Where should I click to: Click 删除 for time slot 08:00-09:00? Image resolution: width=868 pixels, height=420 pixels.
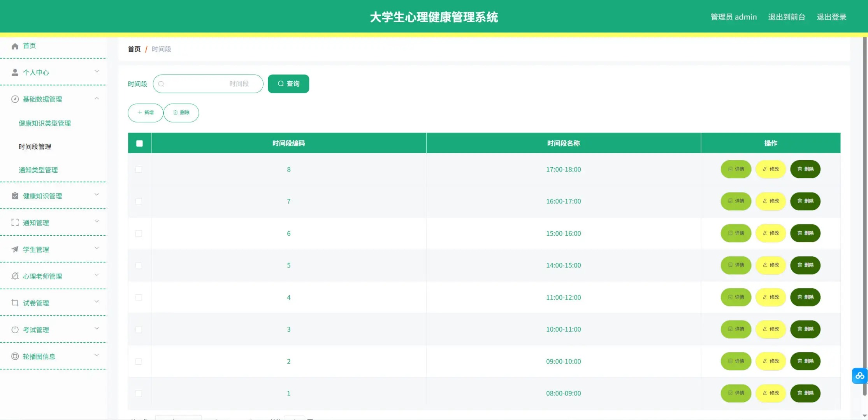[805, 393]
